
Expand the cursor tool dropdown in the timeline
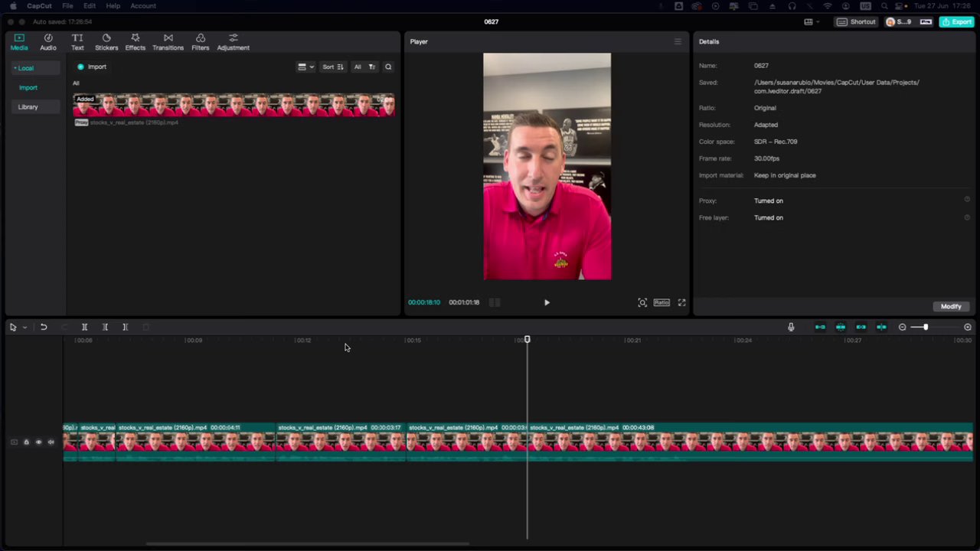point(24,327)
